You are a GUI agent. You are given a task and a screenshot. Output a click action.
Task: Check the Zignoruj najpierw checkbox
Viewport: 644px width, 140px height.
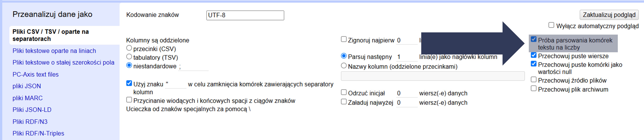tap(344, 39)
